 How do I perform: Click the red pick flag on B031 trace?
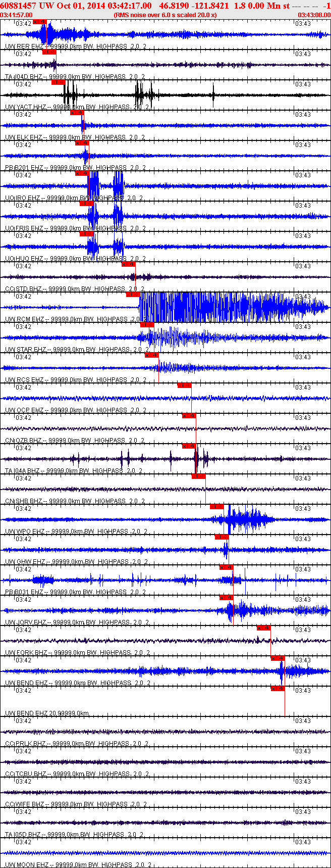tap(227, 567)
